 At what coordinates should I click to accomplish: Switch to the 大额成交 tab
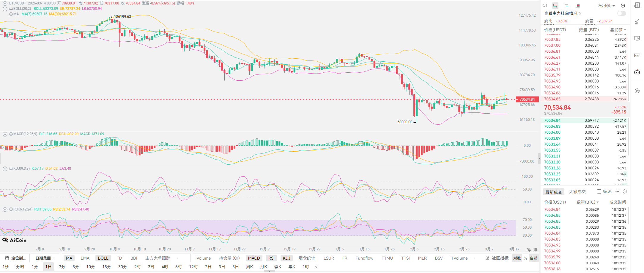577,192
